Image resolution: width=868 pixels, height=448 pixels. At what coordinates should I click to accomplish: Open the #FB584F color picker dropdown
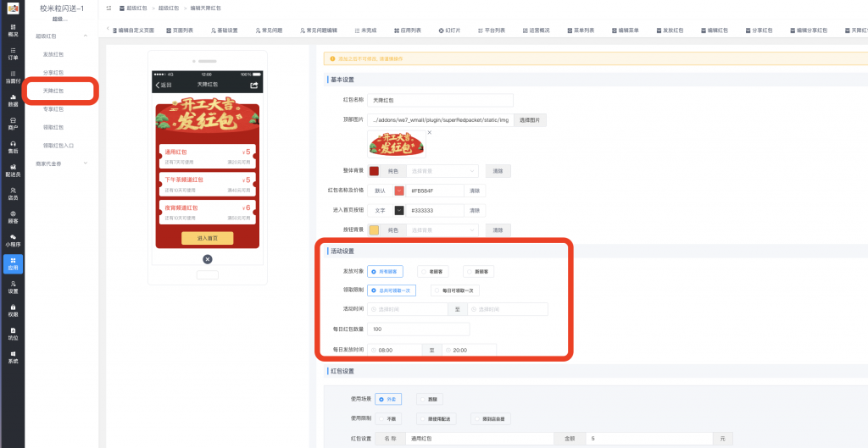399,191
